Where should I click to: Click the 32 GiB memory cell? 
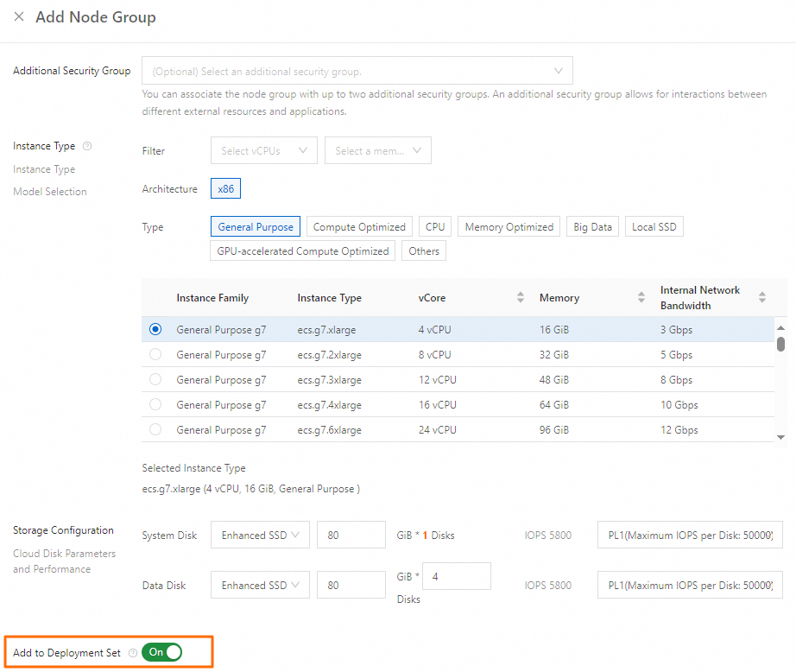click(x=554, y=354)
